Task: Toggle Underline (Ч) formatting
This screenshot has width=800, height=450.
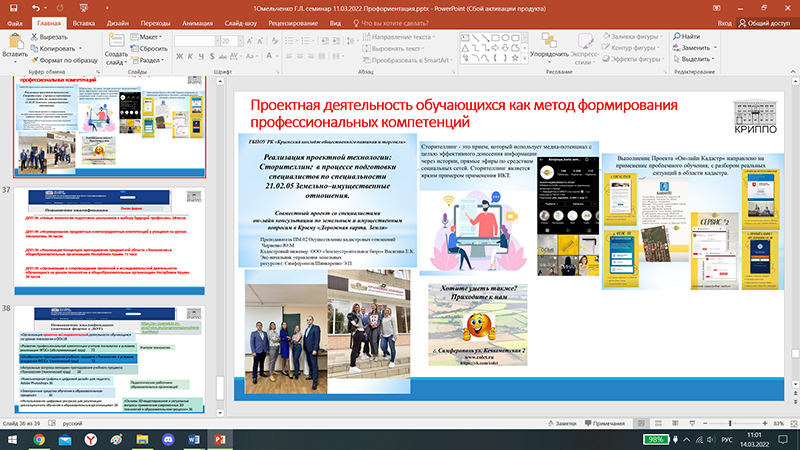Action: (x=201, y=56)
